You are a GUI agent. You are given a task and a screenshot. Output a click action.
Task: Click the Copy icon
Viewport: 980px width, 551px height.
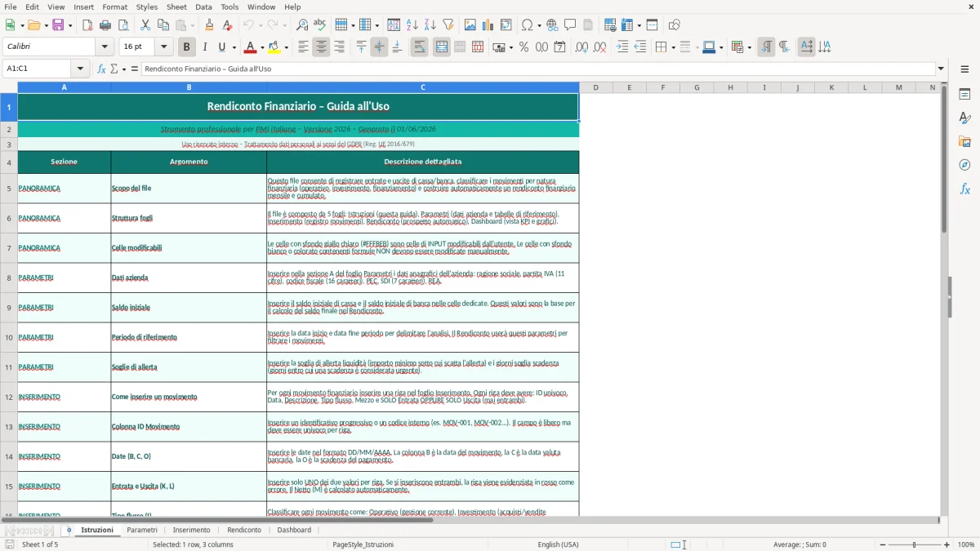coord(163,25)
